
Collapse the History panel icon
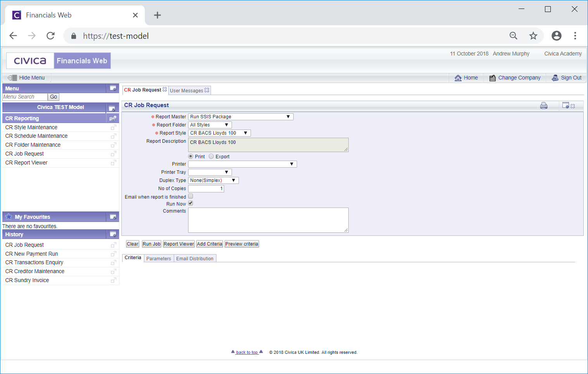coord(113,234)
